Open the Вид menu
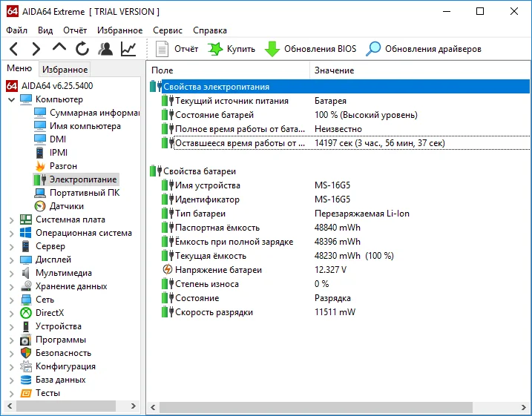Viewport: 532px width, 416px height. pyautogui.click(x=45, y=30)
